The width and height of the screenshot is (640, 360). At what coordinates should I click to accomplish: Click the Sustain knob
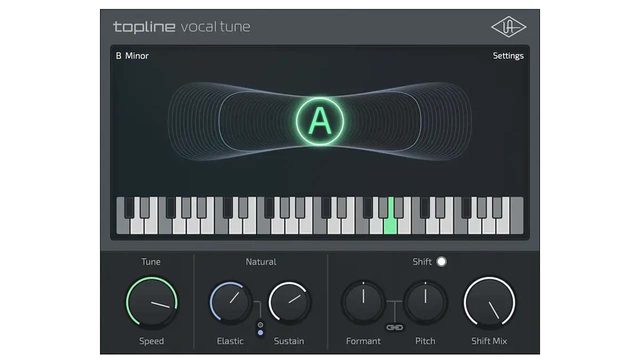pos(289,302)
